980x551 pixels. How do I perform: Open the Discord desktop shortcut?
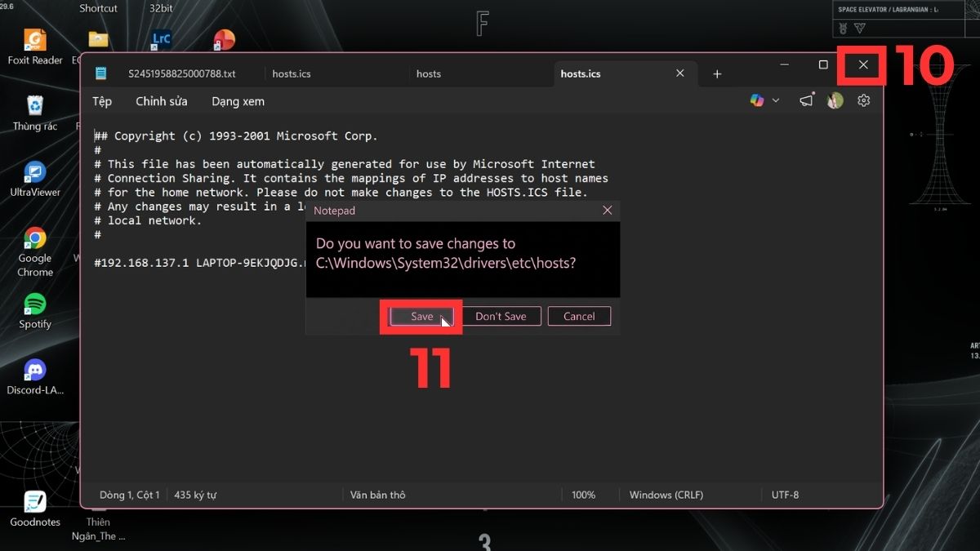tap(35, 377)
